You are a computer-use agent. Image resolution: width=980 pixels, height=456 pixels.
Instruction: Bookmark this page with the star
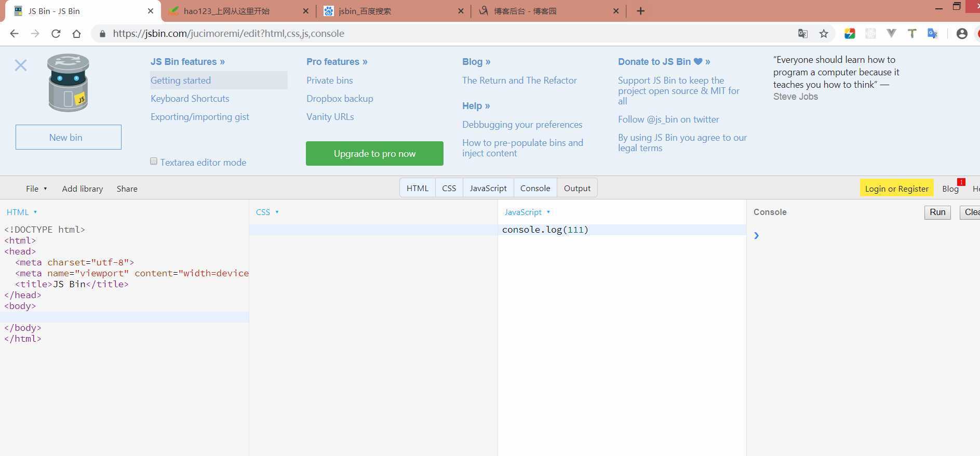coord(824,34)
